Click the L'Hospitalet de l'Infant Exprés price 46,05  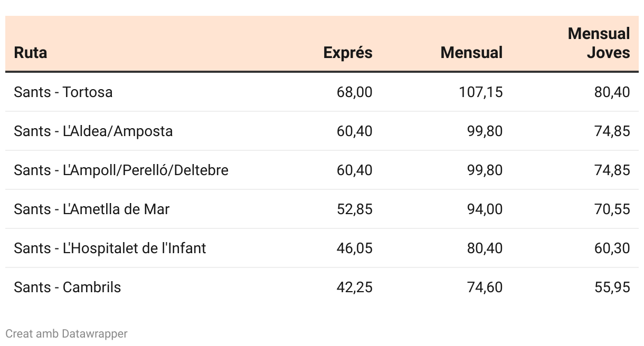[x=354, y=248]
